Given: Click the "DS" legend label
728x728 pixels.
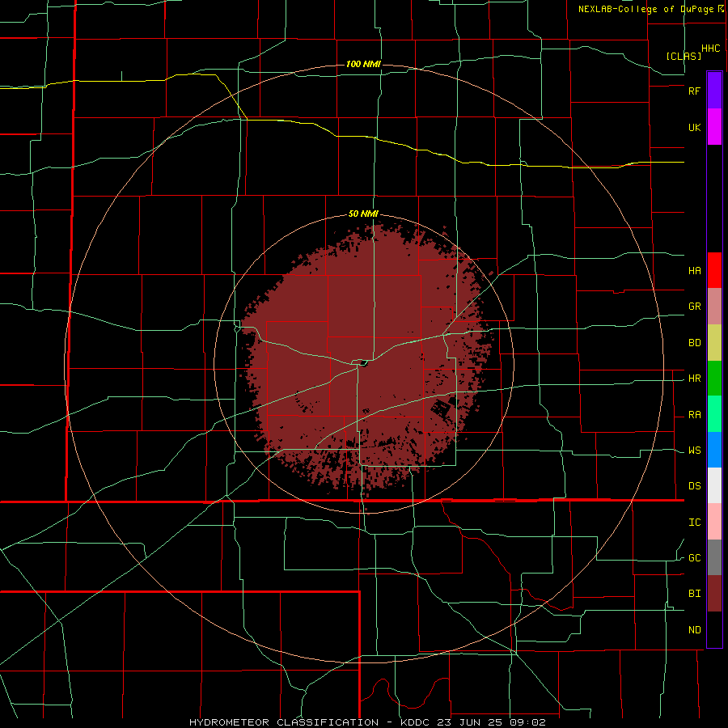Looking at the screenshot, I should point(695,486).
